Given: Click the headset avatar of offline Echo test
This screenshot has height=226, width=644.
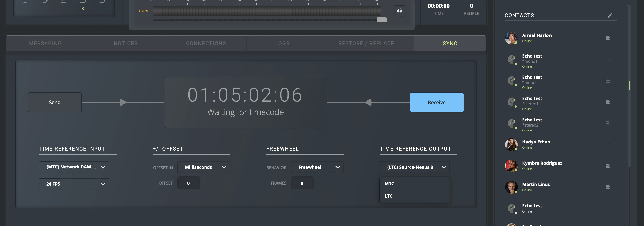Looking at the screenshot, I should coord(511,208).
